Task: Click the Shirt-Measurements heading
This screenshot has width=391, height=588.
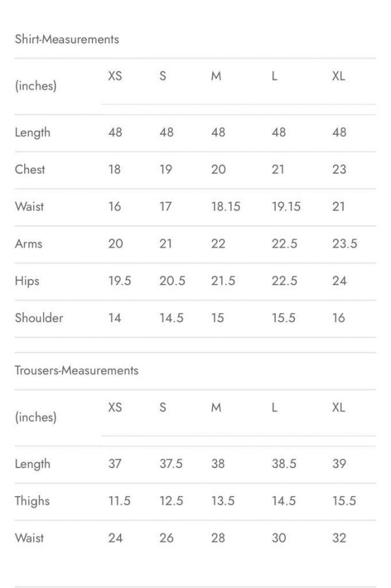Action: pyautogui.click(x=66, y=39)
